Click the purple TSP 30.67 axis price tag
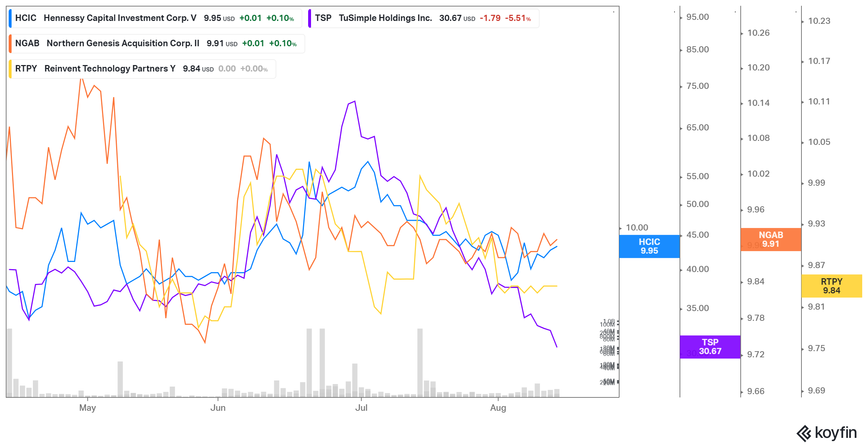Viewport: 868px width, 448px height. click(x=710, y=347)
